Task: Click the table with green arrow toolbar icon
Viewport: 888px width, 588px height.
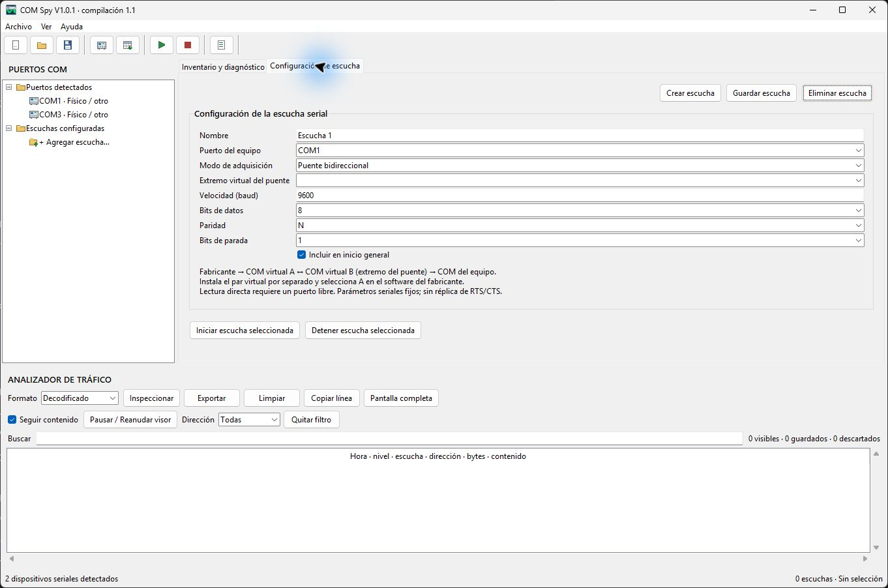Action: coord(128,45)
